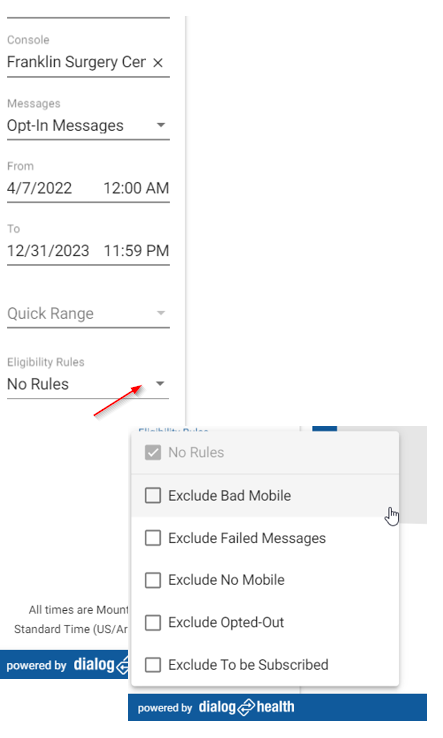Check the Exclude Opted-Out box
Image resolution: width=443 pixels, height=738 pixels.
(x=153, y=623)
